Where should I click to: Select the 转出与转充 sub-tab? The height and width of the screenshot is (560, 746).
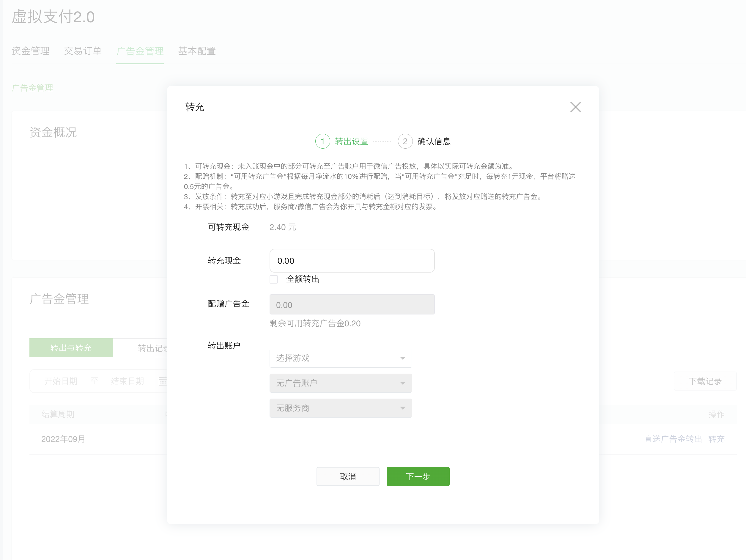(71, 347)
